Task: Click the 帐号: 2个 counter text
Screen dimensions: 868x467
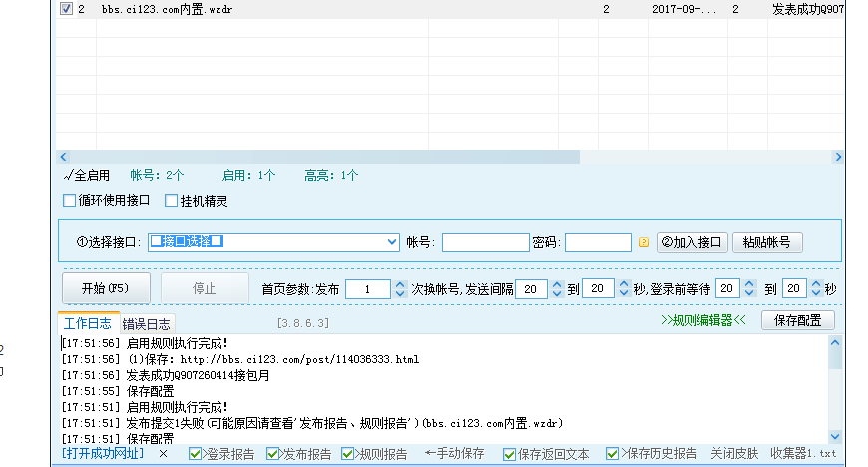Action: click(157, 176)
